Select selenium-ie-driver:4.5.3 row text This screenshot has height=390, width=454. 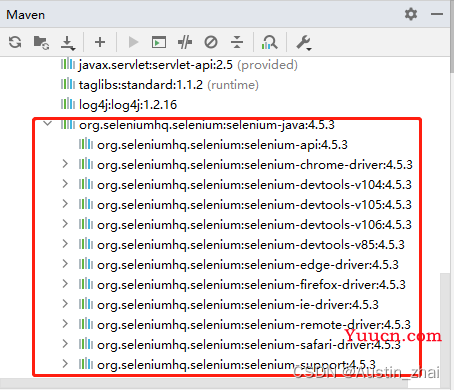pos(238,305)
